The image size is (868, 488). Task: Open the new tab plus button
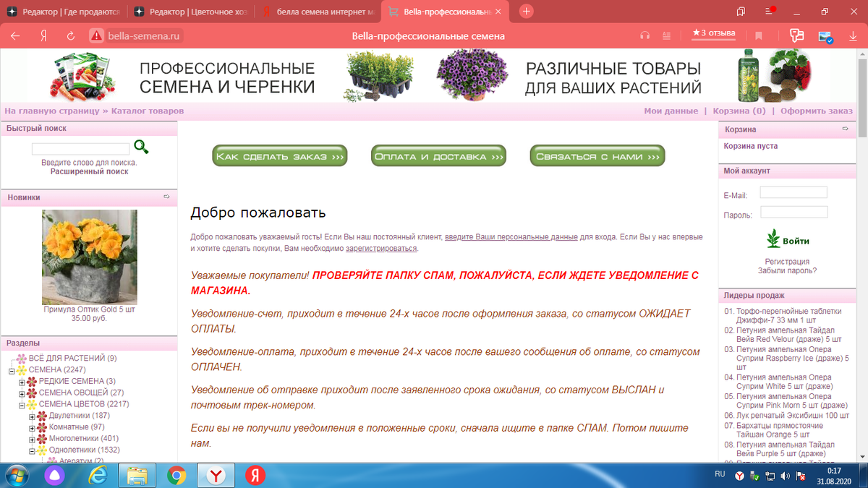[527, 11]
